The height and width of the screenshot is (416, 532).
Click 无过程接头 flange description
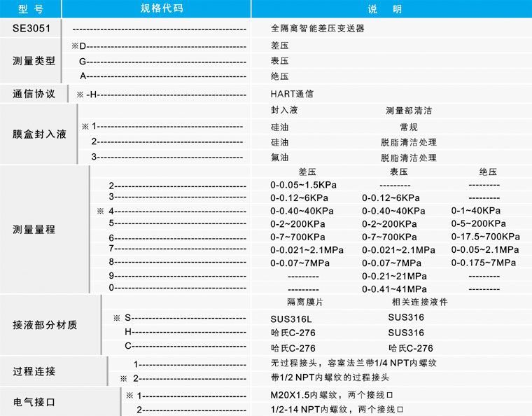353,363
